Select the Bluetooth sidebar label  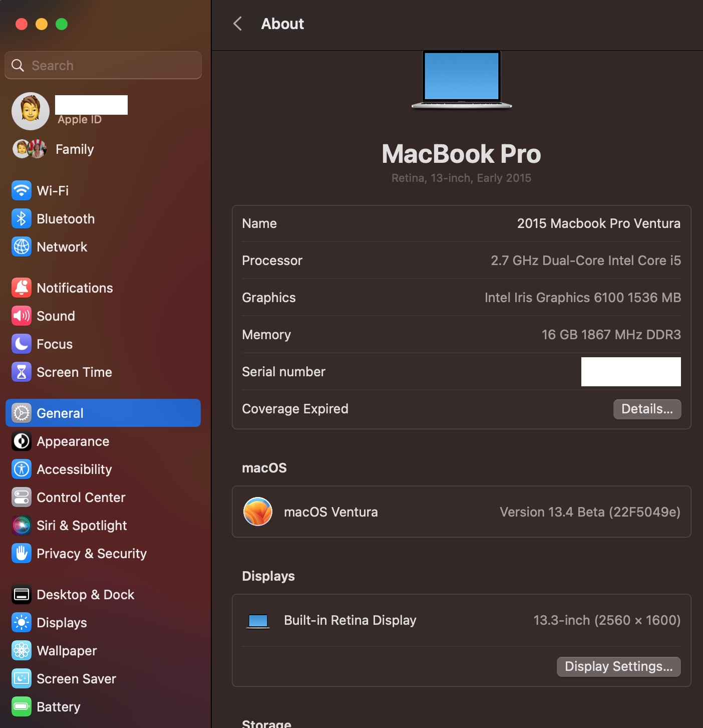coord(66,219)
